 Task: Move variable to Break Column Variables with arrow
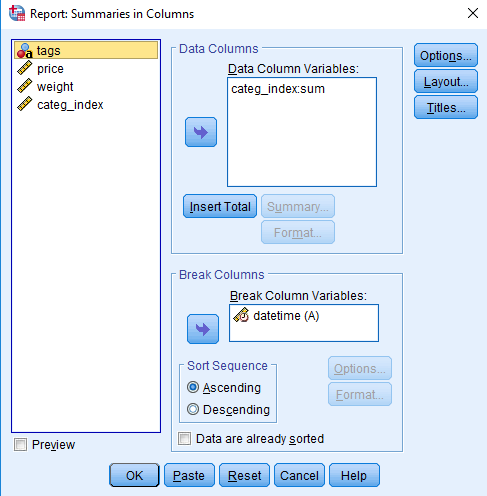point(203,329)
